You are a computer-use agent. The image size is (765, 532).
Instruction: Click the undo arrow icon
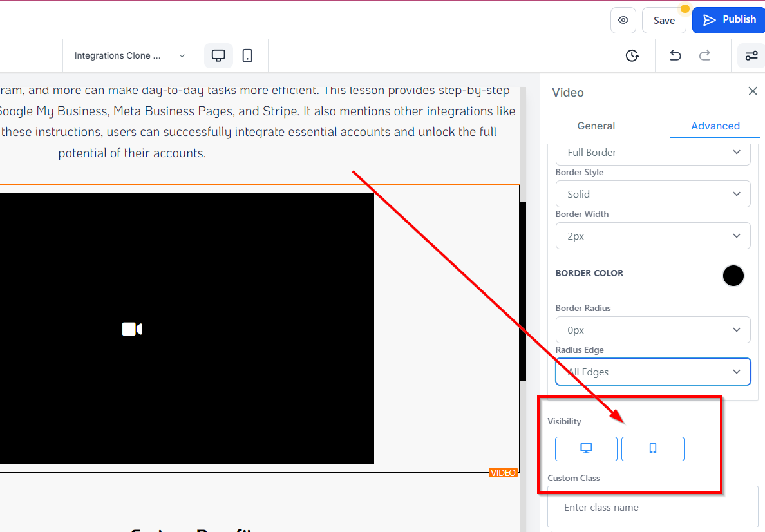pos(675,56)
